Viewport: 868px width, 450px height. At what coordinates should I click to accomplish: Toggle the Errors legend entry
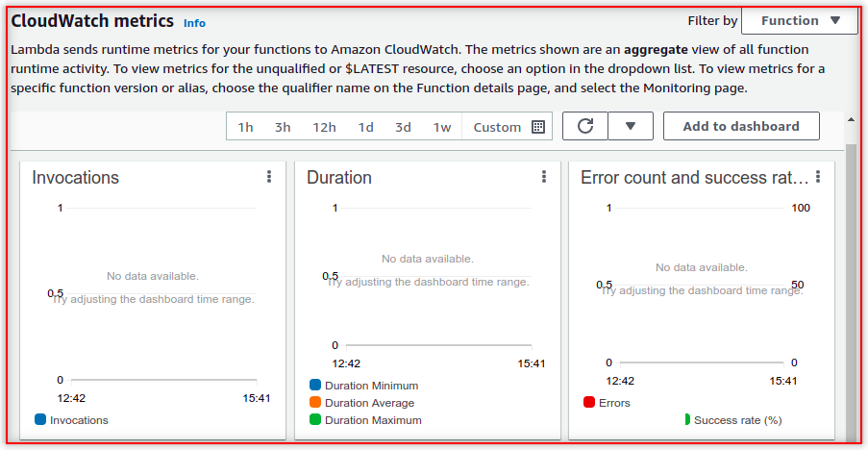[607, 403]
